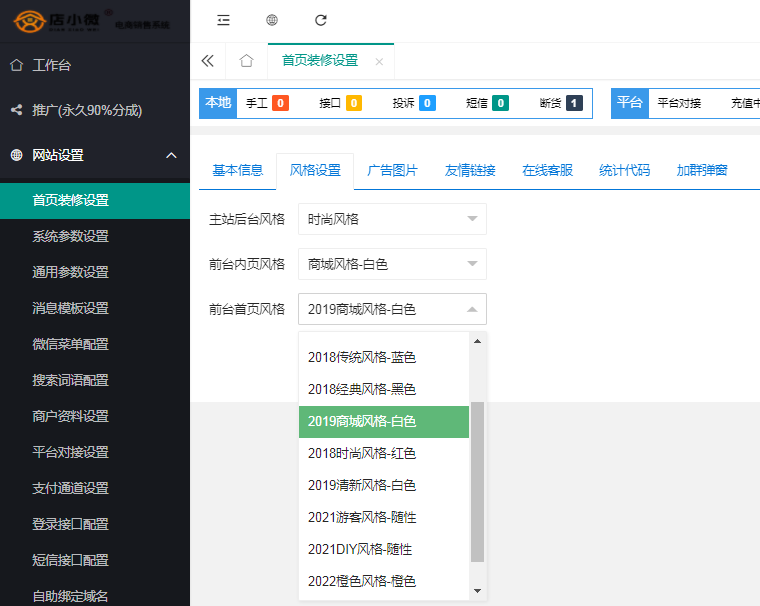The image size is (760, 606).
Task: Open 推广(永久90%分成) in the sidebar
Action: (87, 110)
